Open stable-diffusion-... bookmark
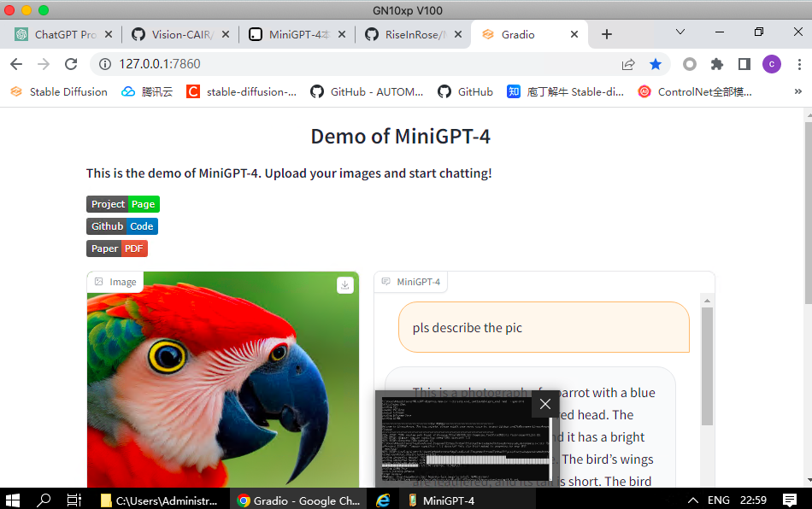The height and width of the screenshot is (509, 812). tap(241, 92)
